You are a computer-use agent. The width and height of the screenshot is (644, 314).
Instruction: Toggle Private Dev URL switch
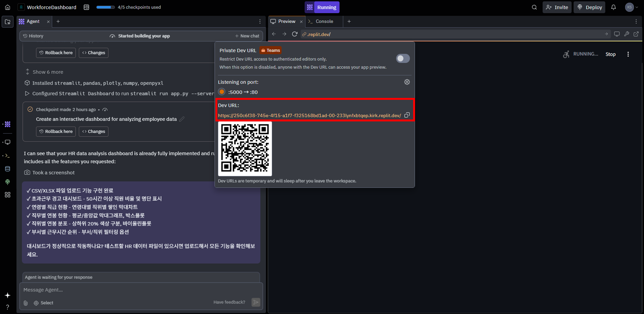[403, 59]
